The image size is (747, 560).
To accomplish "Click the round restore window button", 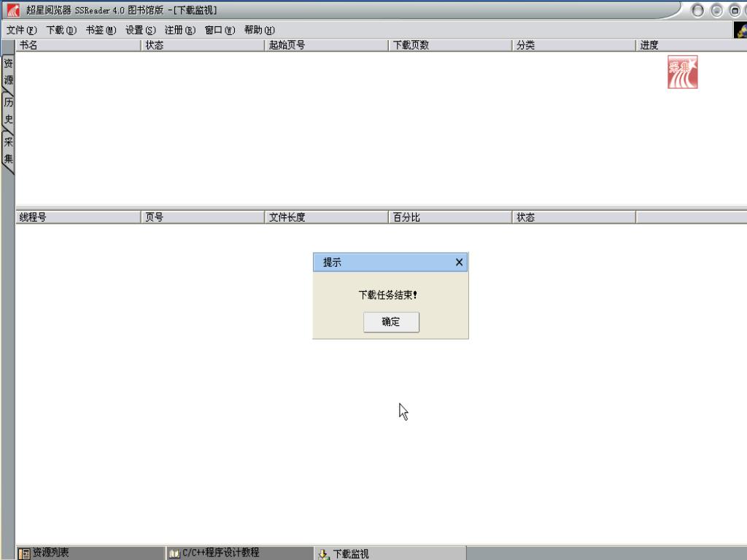I will pos(735,10).
